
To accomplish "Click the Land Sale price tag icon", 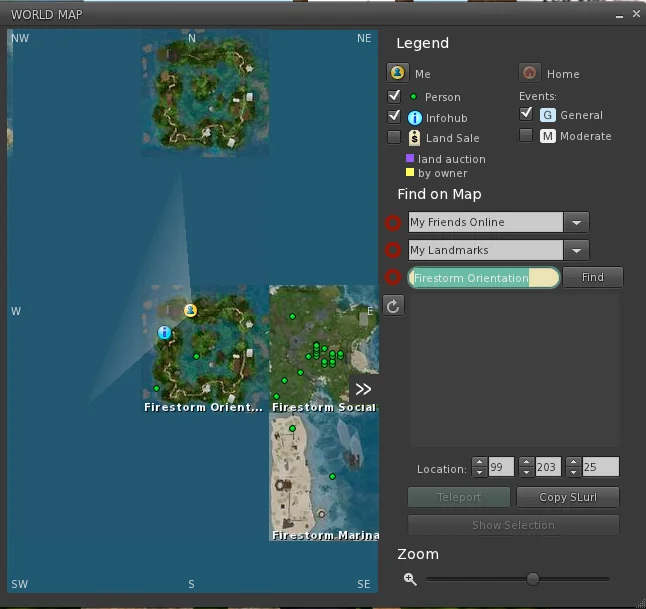I will coord(414,138).
